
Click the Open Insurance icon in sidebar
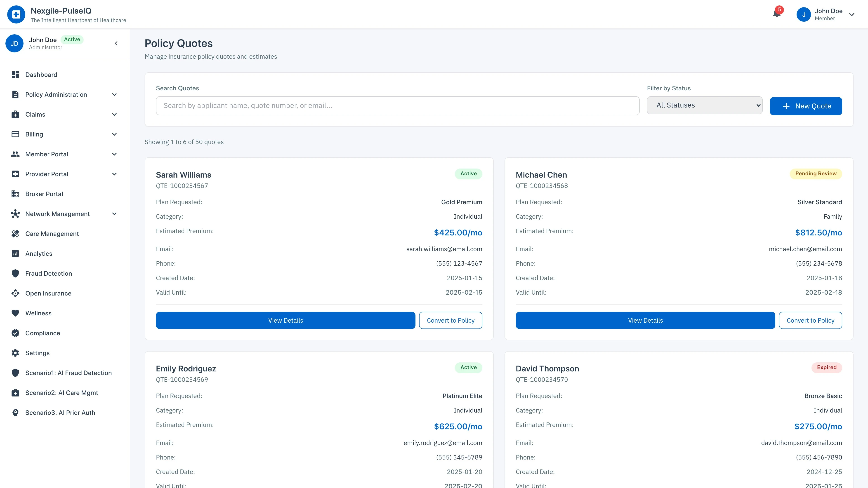(15, 293)
